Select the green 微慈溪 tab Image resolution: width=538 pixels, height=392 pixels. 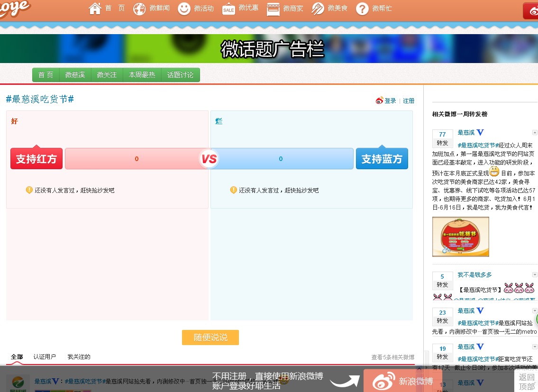coord(75,75)
